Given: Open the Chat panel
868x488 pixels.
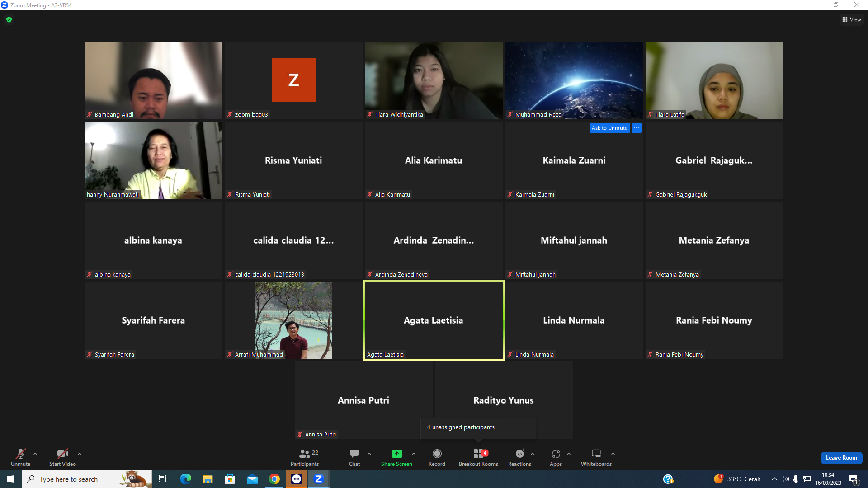Looking at the screenshot, I should [x=354, y=457].
